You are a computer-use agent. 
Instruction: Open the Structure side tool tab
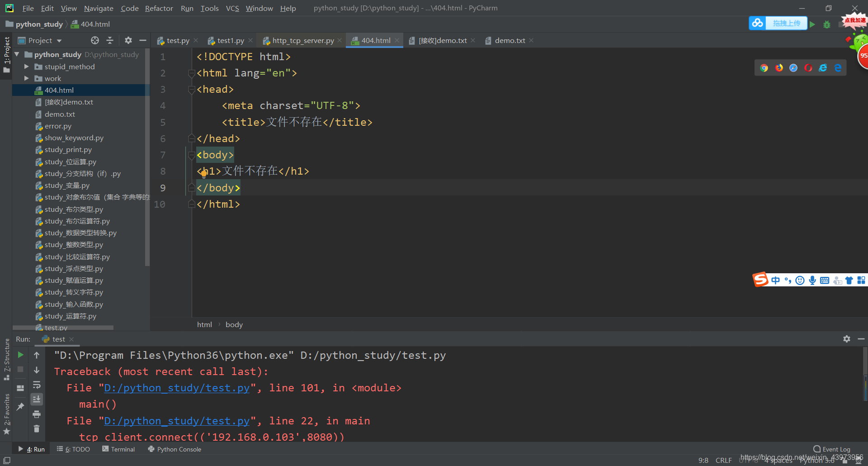(x=6, y=360)
